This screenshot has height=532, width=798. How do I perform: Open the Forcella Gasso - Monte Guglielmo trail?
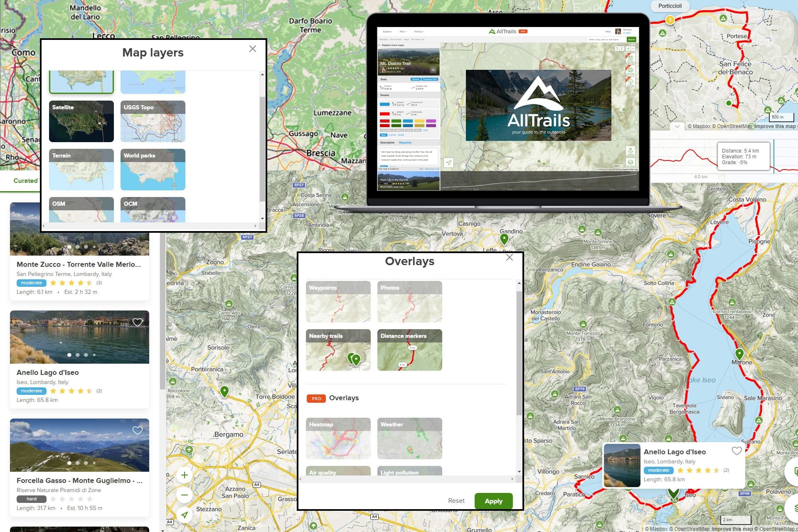pyautogui.click(x=79, y=480)
